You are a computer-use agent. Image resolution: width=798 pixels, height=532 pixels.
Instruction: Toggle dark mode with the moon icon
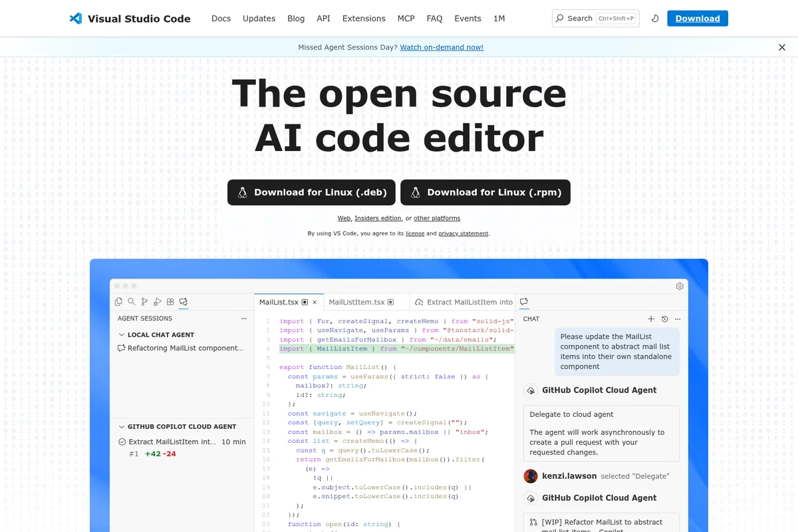(655, 18)
